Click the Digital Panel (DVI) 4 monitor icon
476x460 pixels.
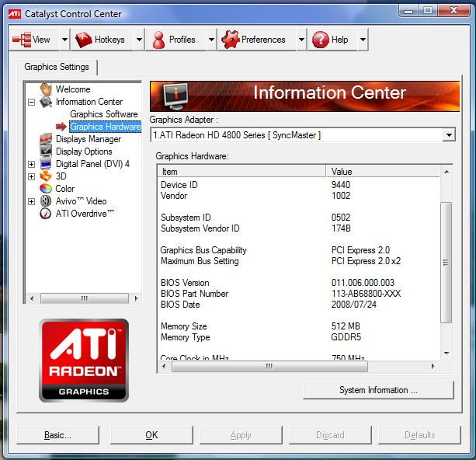(46, 164)
